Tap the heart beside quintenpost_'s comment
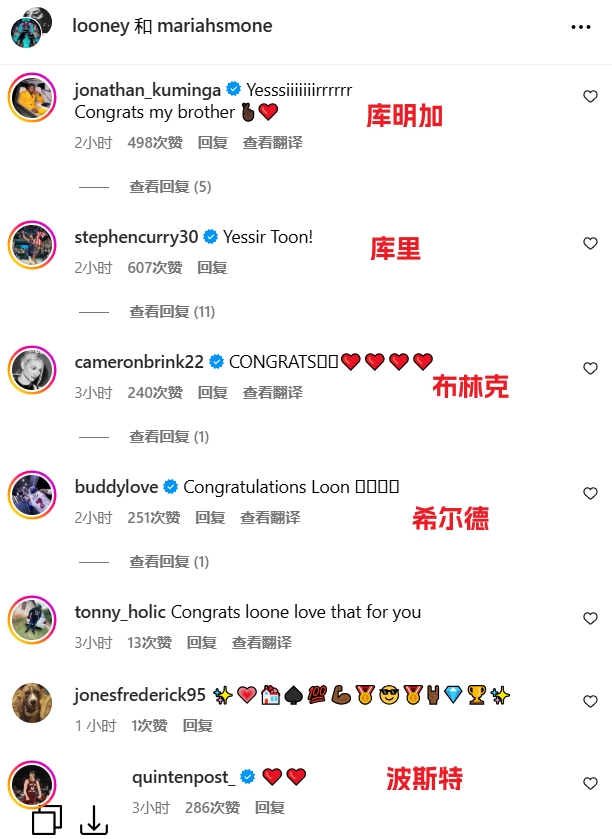 point(590,783)
